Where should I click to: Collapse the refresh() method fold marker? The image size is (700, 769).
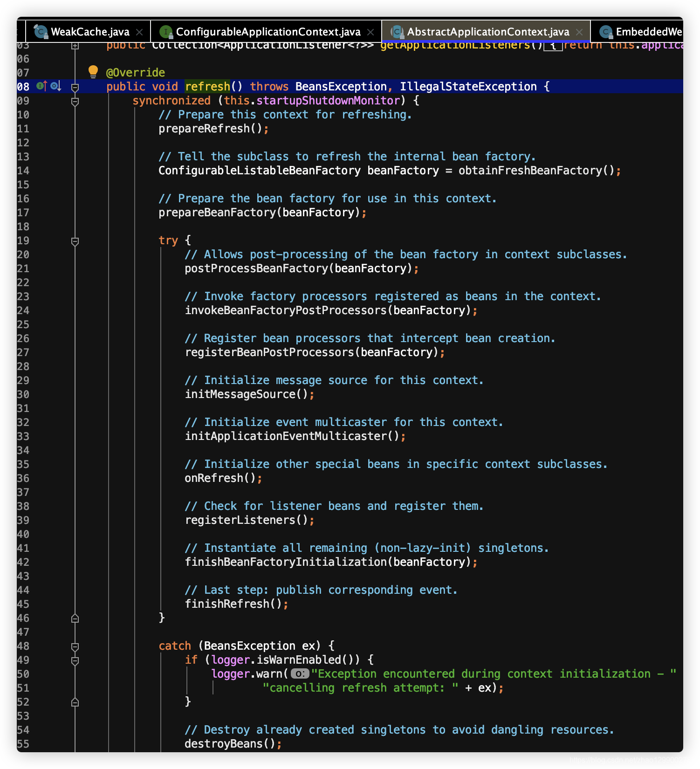(75, 87)
